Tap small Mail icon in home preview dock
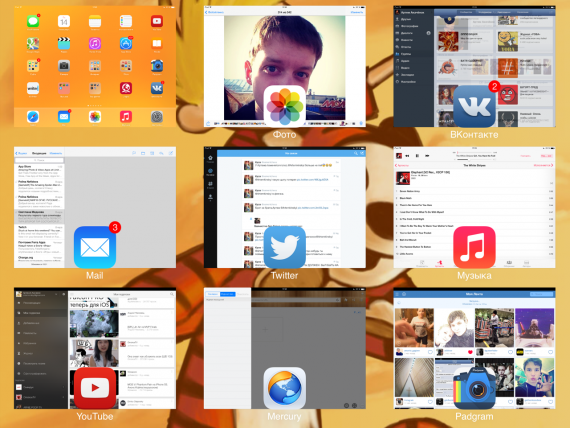This screenshot has height=428, width=570. tap(64, 117)
